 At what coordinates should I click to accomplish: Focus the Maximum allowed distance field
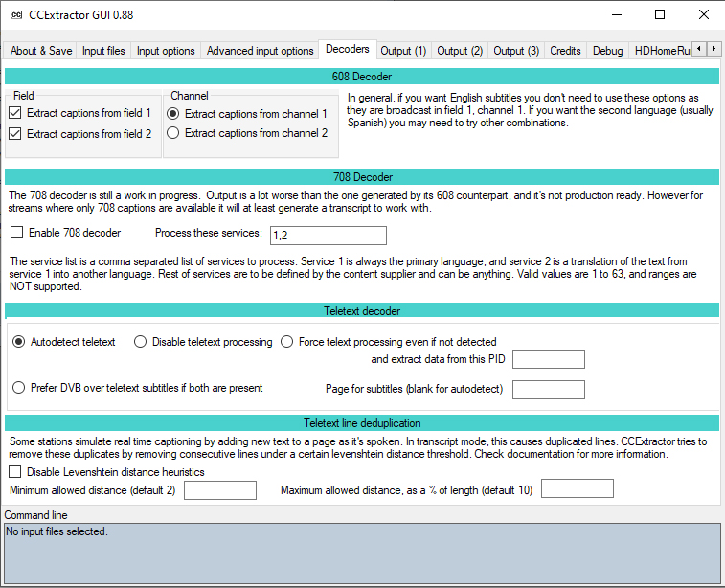[x=578, y=488]
